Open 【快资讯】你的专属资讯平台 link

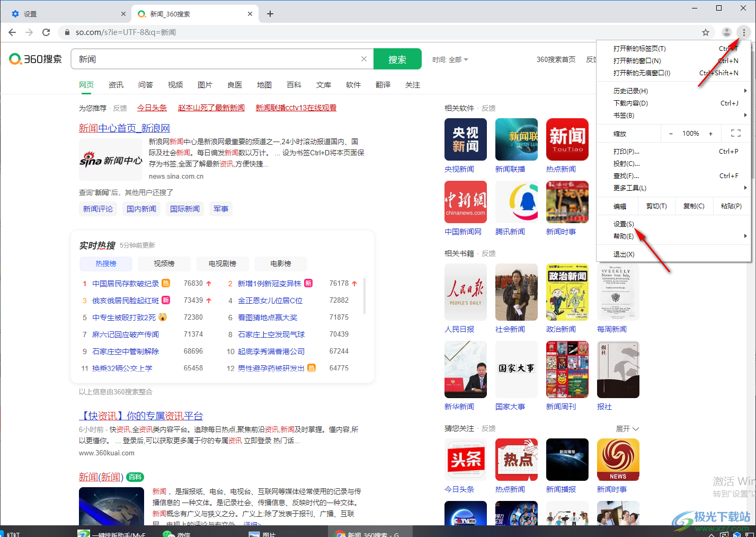(141, 416)
